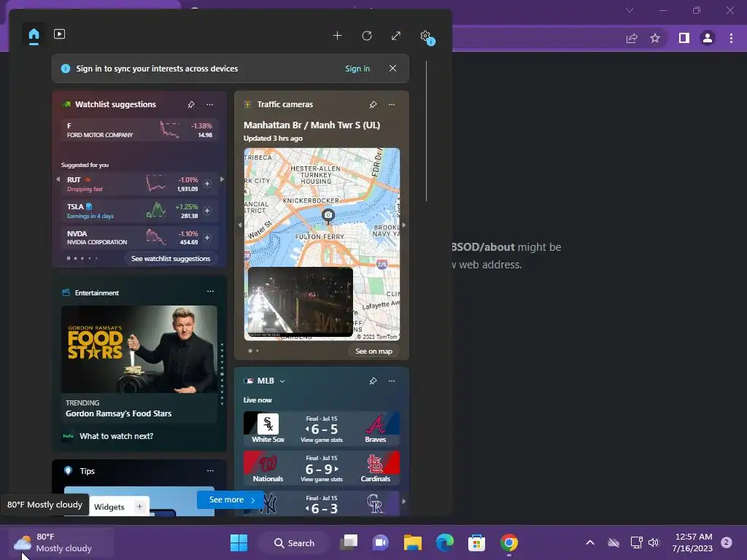Show hidden system tray icons
The width and height of the screenshot is (747, 560).
(589, 542)
